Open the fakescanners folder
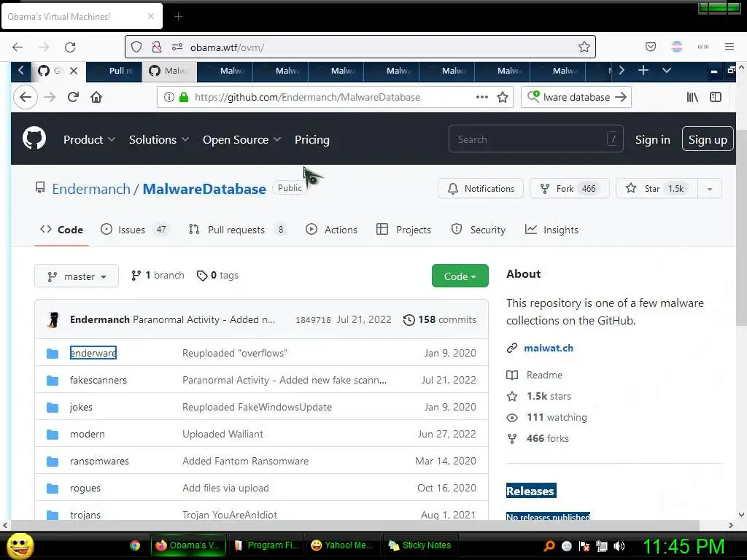This screenshot has width=747, height=560. coord(98,380)
